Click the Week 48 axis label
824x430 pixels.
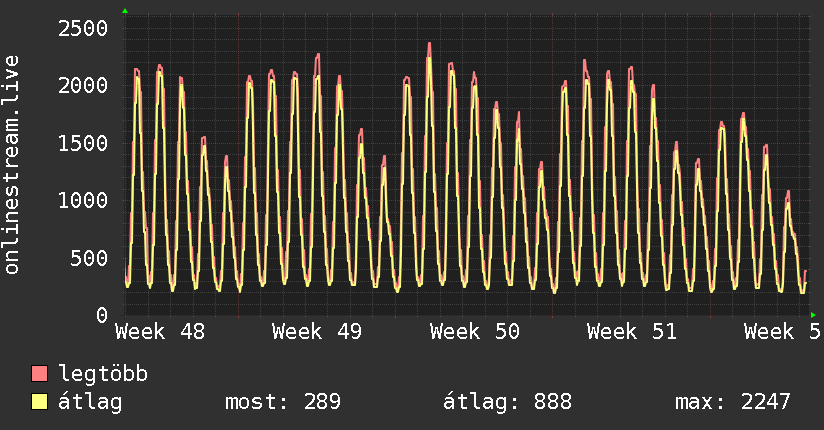(160, 332)
